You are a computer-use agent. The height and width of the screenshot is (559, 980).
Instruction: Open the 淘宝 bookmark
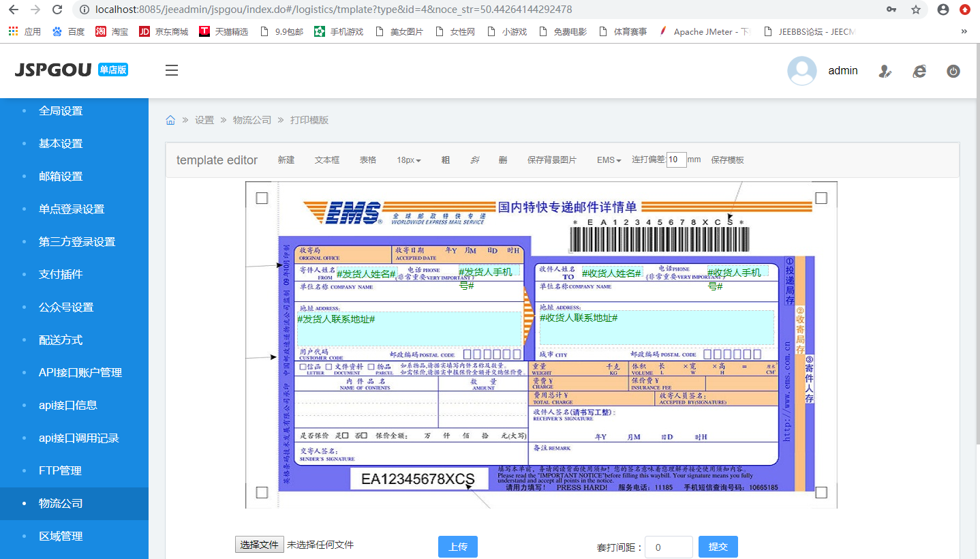[x=112, y=31]
